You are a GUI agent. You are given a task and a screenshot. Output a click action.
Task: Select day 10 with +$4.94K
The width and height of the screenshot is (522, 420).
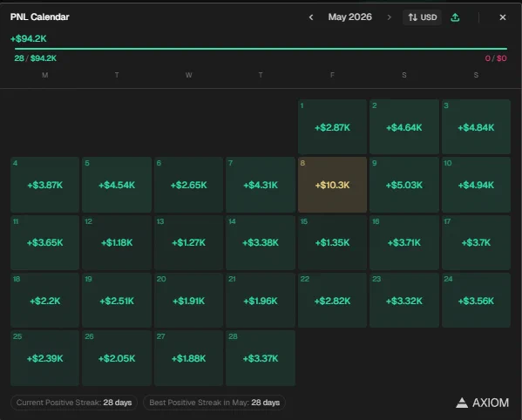pos(476,185)
